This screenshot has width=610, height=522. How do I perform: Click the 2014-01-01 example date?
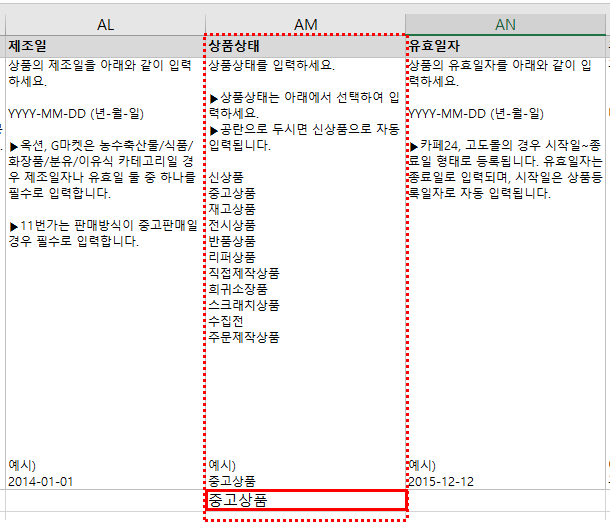41,481
